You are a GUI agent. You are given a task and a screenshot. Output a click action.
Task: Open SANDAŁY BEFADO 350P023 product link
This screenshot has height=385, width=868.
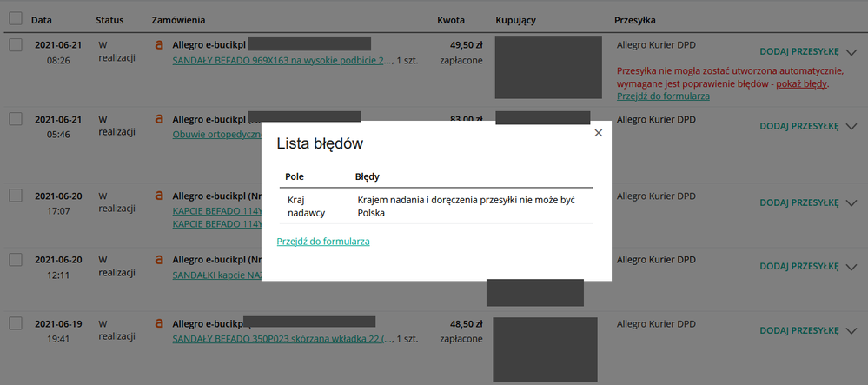(282, 338)
